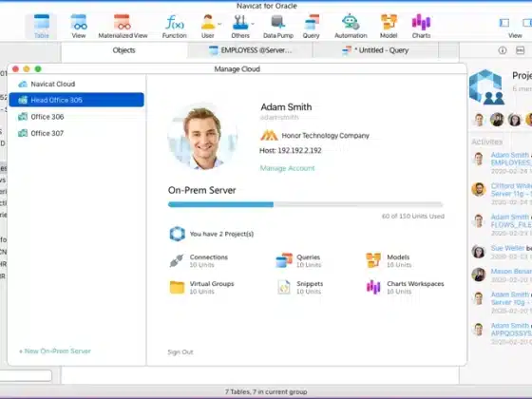
Task: Click the Honor Technology Company logo
Action: point(269,135)
